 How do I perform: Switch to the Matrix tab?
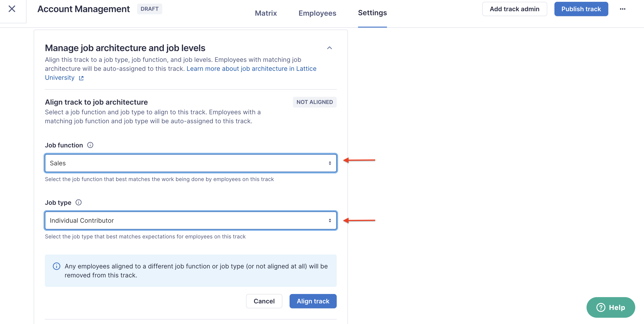coord(266,13)
